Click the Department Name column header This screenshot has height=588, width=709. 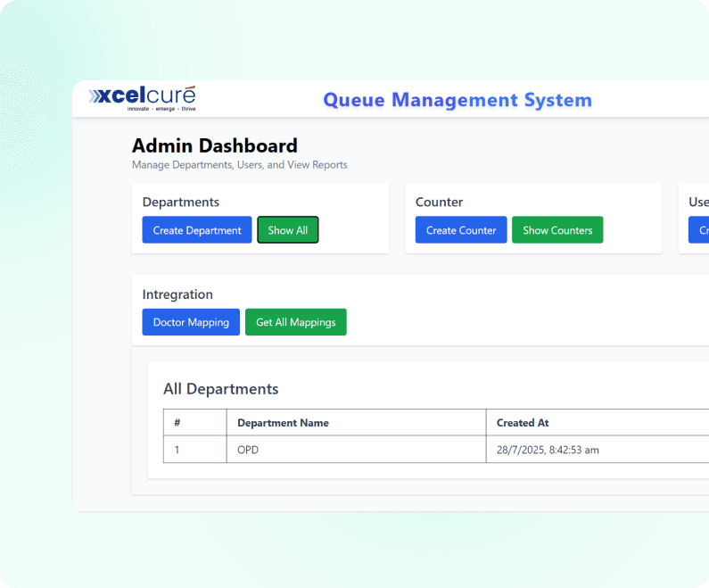click(357, 422)
